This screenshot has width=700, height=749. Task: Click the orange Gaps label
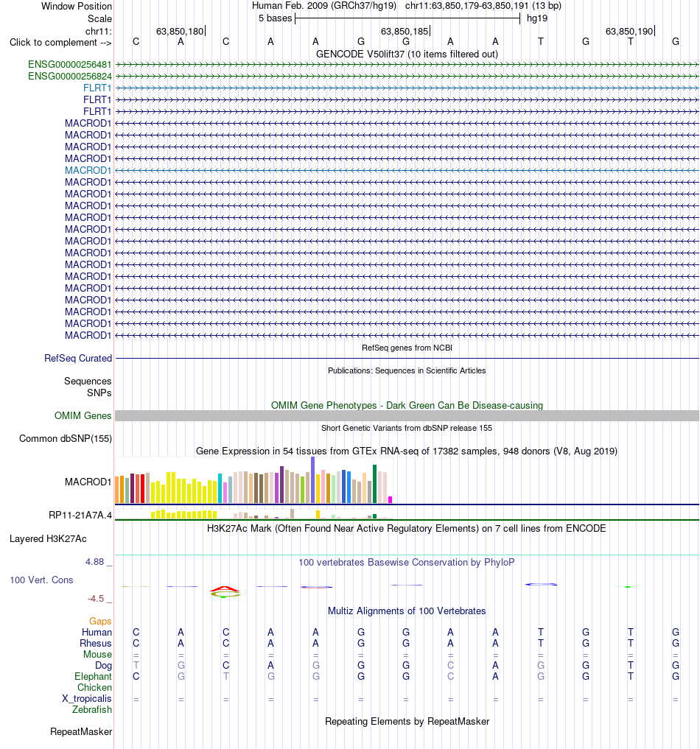tap(100, 621)
